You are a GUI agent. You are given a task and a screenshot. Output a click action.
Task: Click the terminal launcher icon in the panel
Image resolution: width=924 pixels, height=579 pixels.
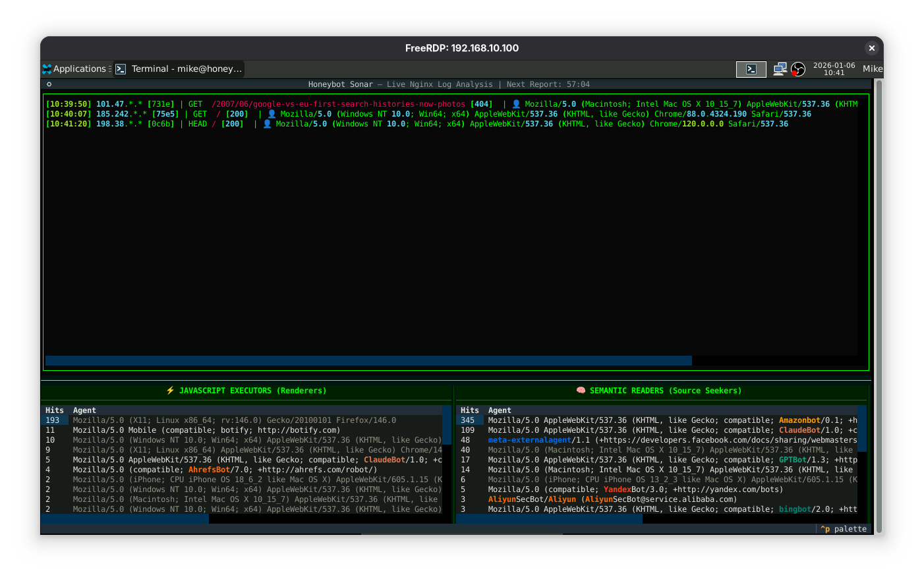[x=751, y=69]
